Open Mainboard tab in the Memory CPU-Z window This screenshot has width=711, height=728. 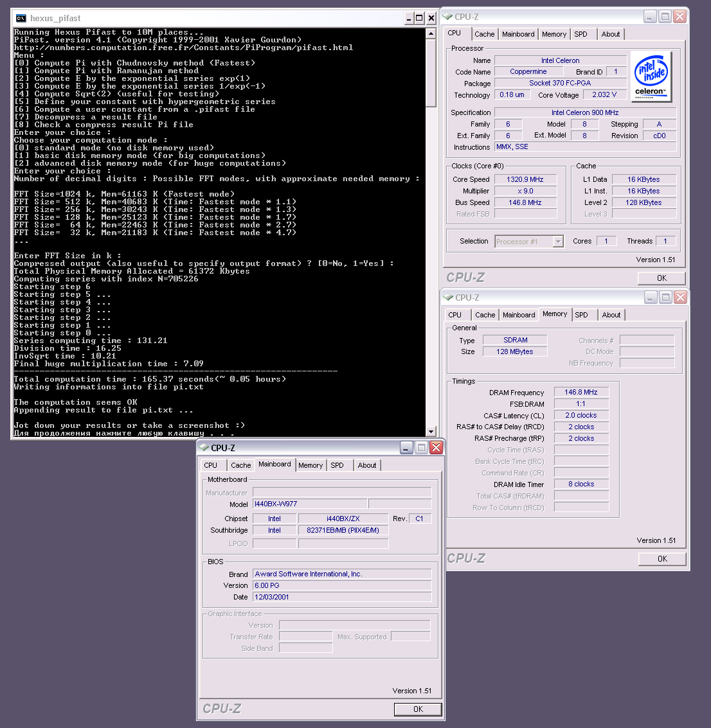[x=519, y=315]
